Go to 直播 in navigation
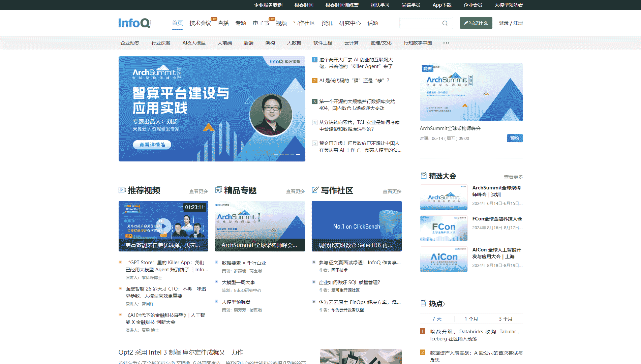Image resolution: width=641 pixels, height=364 pixels. (x=223, y=23)
